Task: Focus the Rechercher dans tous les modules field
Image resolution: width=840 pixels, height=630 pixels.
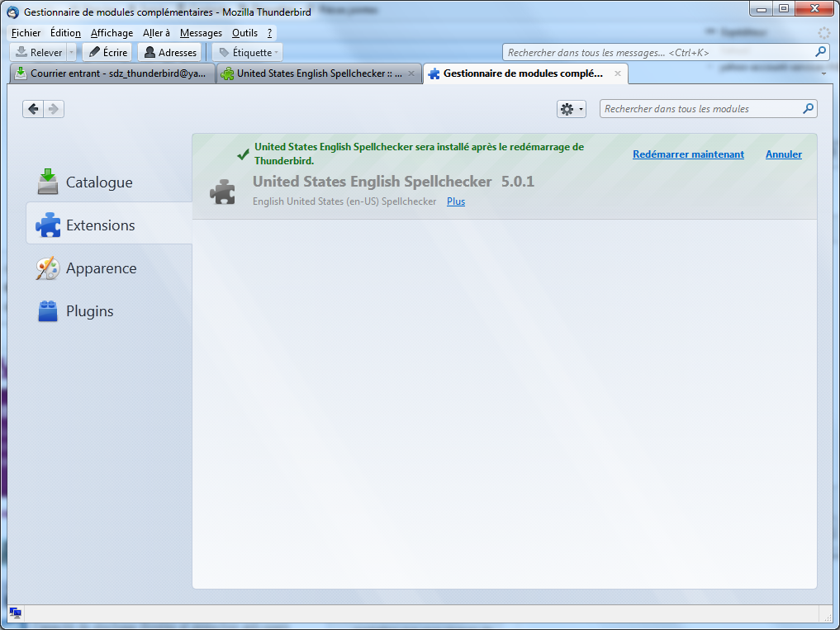Action: coord(708,109)
